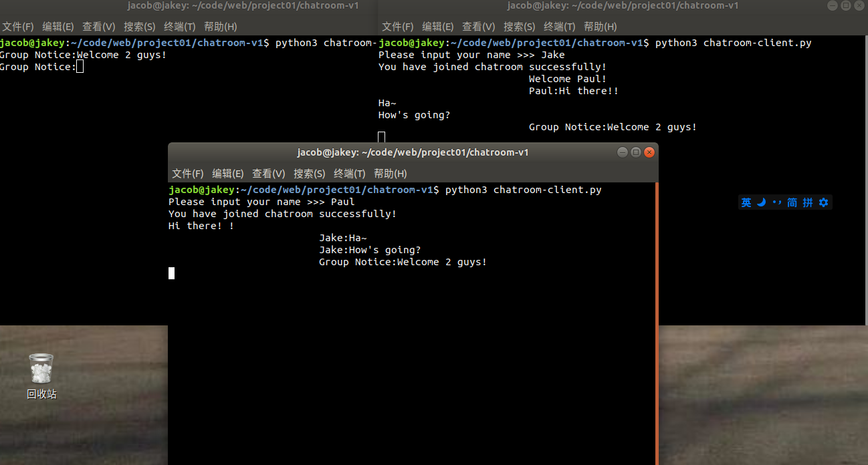Open 终端(T) menu in the Jake terminal window

point(560,27)
